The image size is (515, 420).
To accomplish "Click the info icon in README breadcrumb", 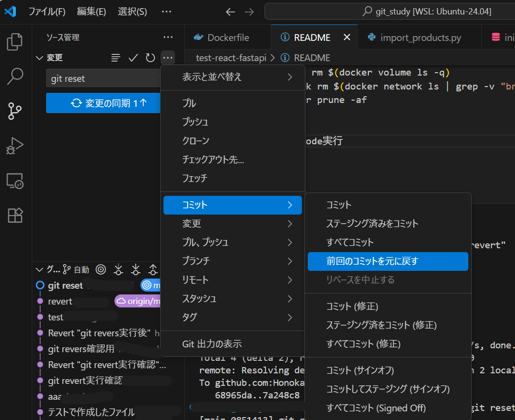I will (x=285, y=58).
